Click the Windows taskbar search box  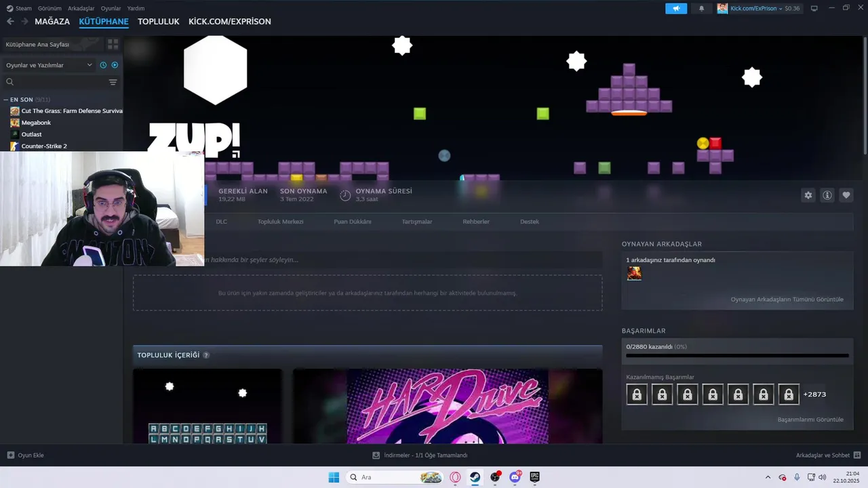tap(393, 477)
